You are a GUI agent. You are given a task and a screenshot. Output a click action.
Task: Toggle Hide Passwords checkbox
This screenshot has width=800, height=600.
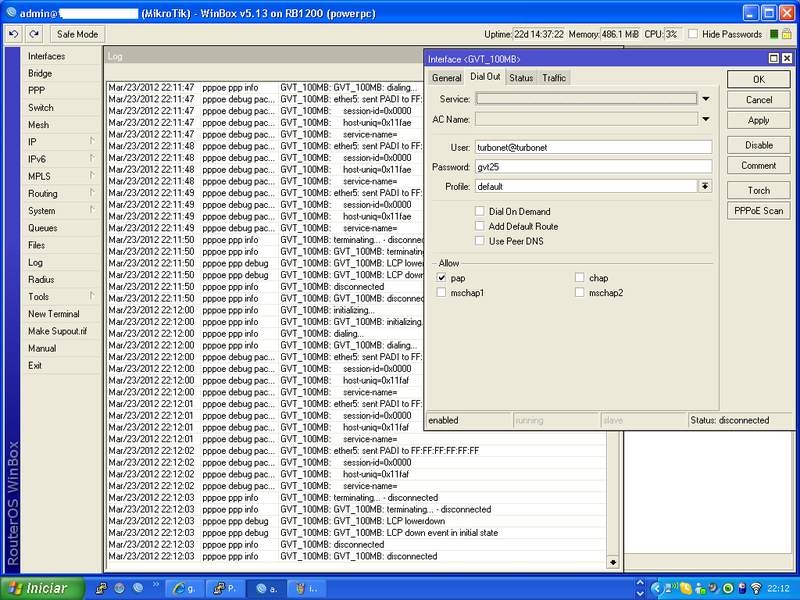tap(693, 34)
